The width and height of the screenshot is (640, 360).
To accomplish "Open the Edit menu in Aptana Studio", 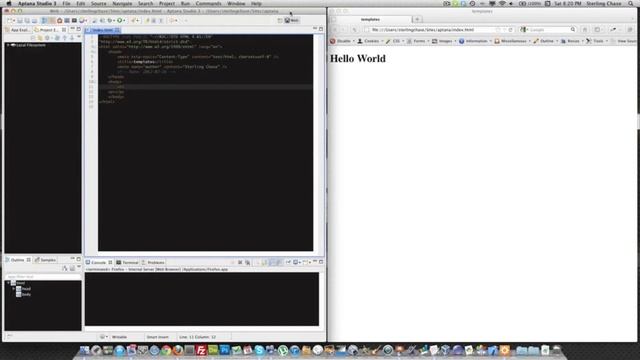I will point(80,3).
